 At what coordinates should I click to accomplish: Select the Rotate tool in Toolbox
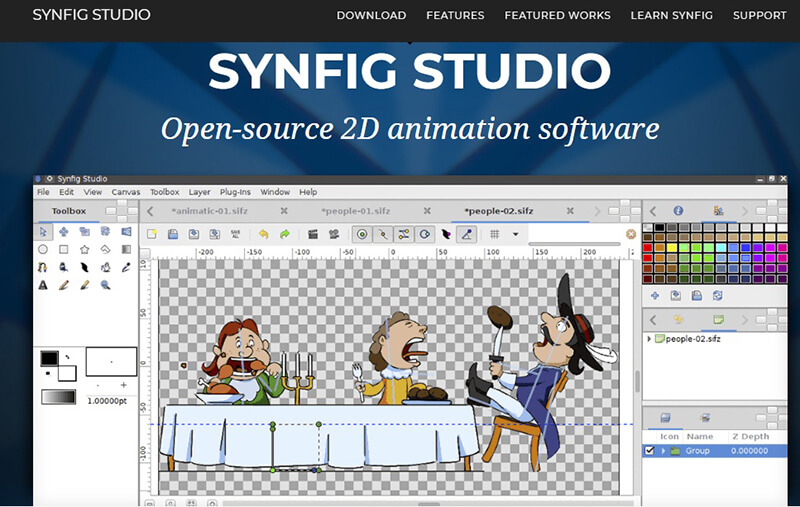point(106,232)
